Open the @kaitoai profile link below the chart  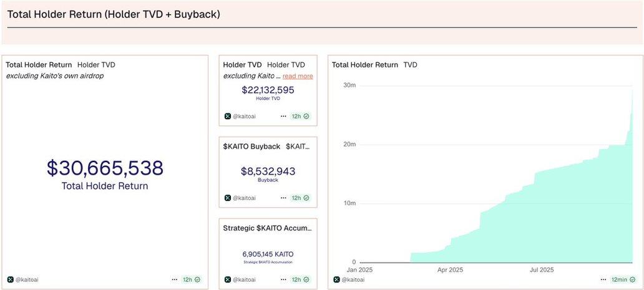click(354, 279)
